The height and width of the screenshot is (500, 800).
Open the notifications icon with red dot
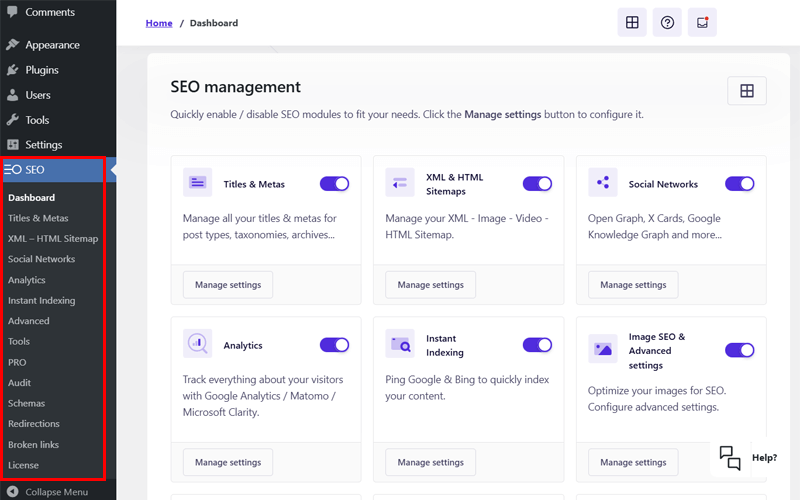pyautogui.click(x=703, y=22)
